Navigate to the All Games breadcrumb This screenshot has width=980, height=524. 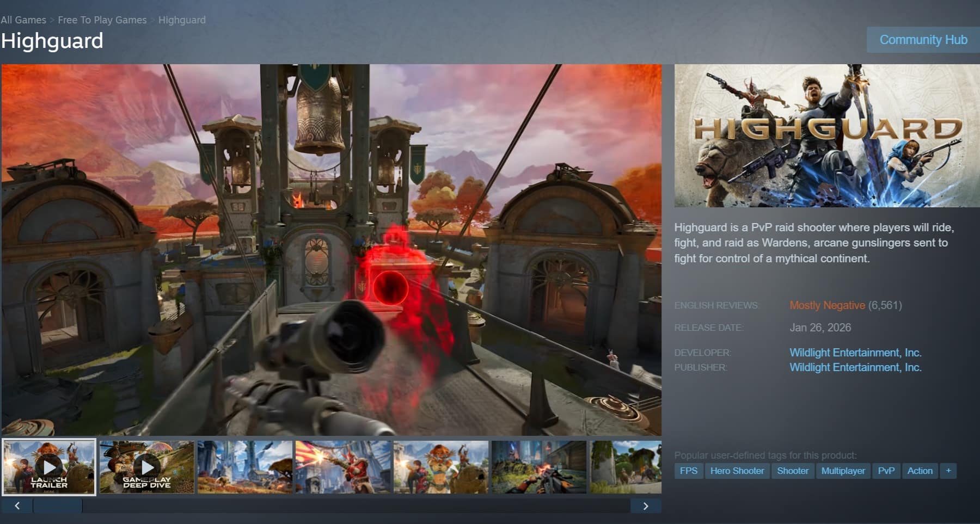[x=23, y=20]
